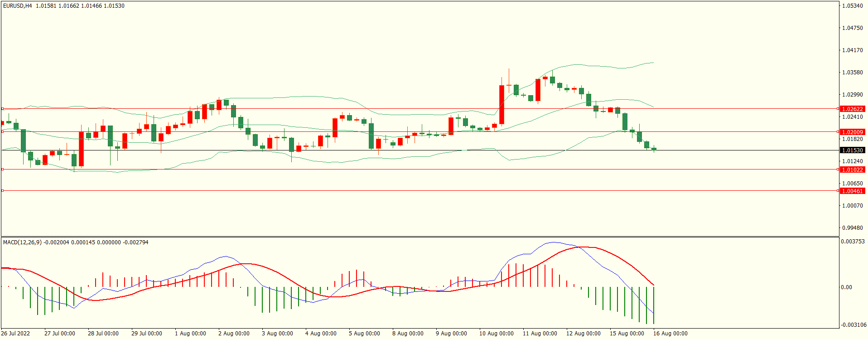Click the 16 Aug 00:00 date label
The image size is (868, 339).
tap(670, 334)
